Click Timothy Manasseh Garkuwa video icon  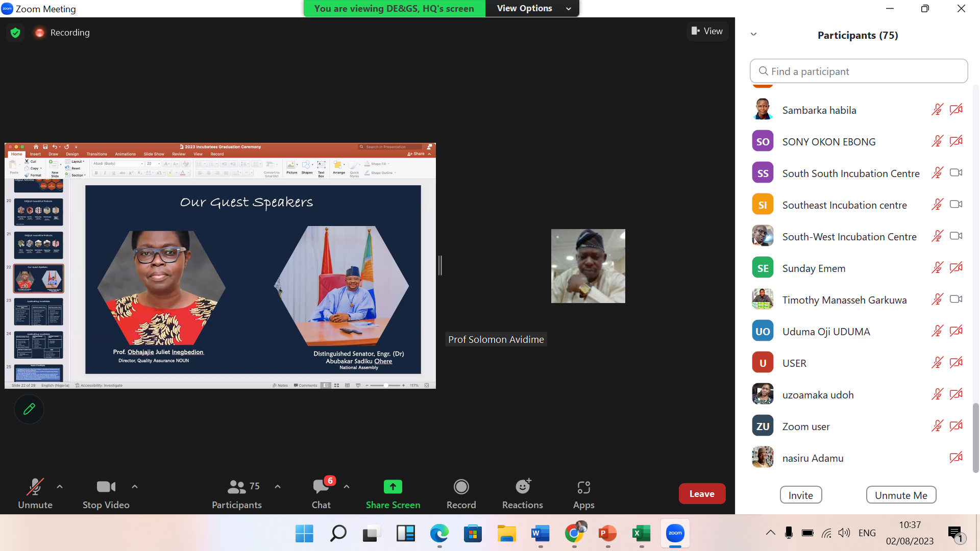(956, 299)
